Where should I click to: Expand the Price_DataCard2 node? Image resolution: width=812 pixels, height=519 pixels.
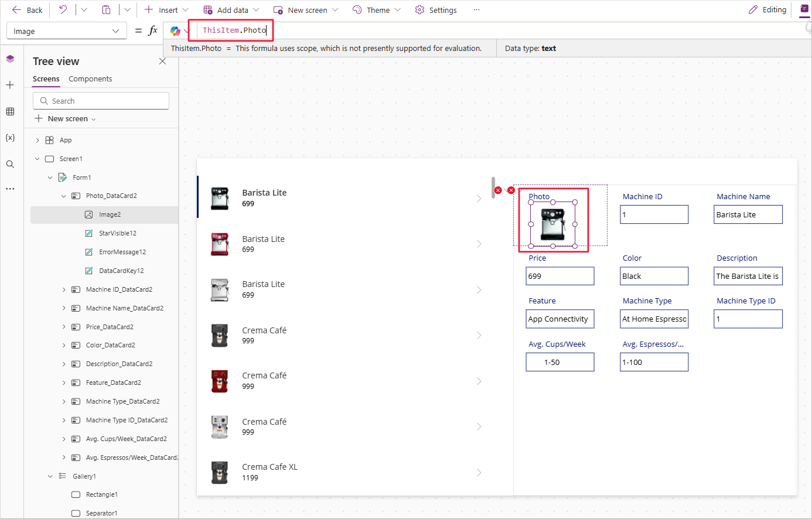point(64,327)
